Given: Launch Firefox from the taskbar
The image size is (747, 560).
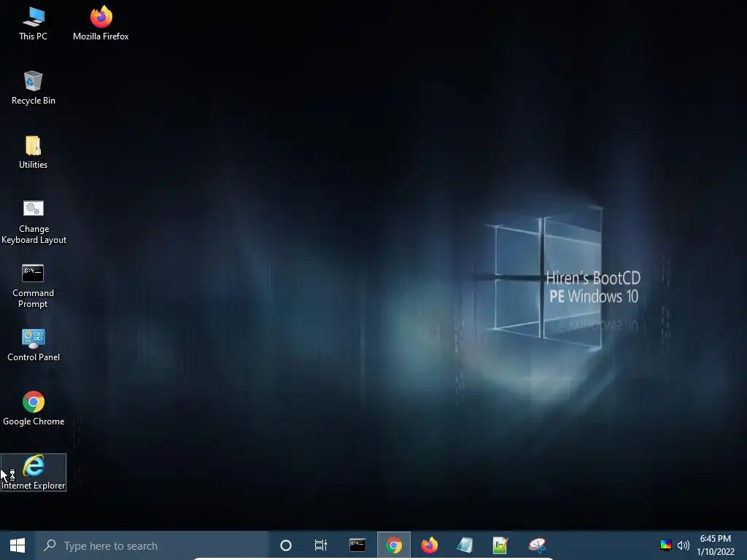Looking at the screenshot, I should point(429,545).
